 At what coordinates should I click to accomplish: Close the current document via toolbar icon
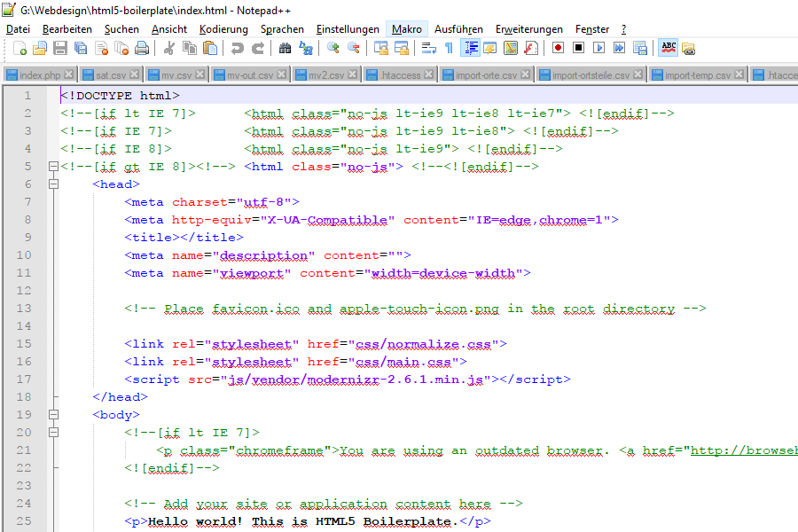click(x=101, y=49)
